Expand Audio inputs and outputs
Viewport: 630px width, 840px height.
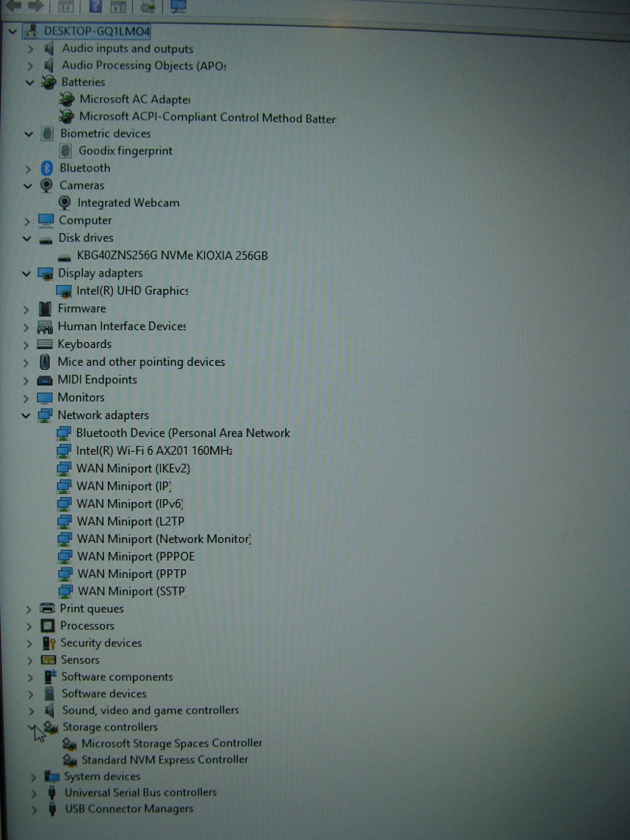point(30,49)
